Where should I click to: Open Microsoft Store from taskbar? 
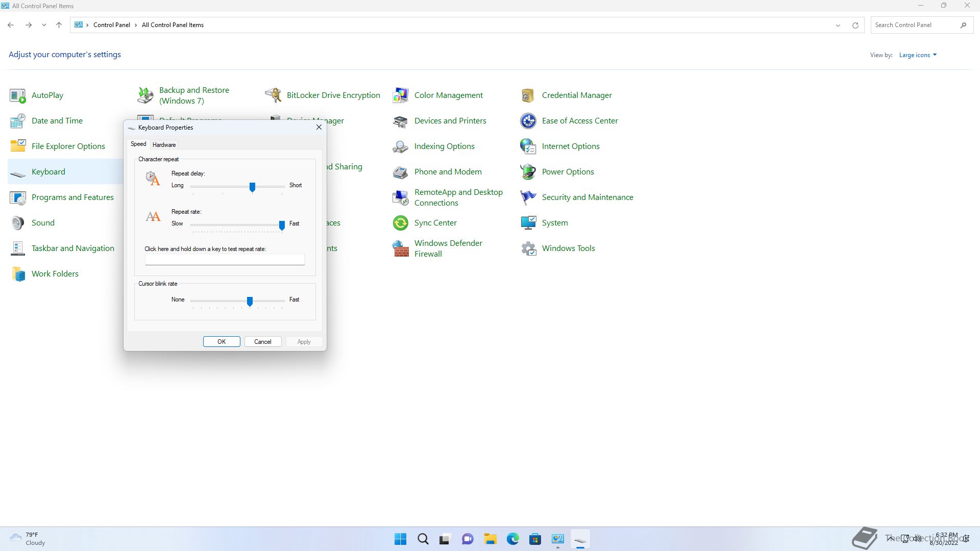(535, 539)
